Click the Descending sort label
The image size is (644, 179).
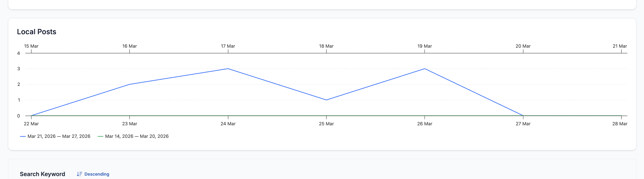(97, 174)
